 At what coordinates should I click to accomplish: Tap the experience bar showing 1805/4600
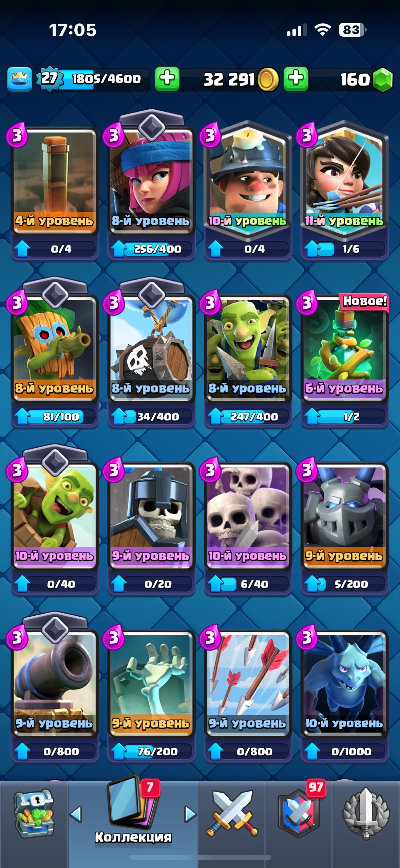coord(105,79)
